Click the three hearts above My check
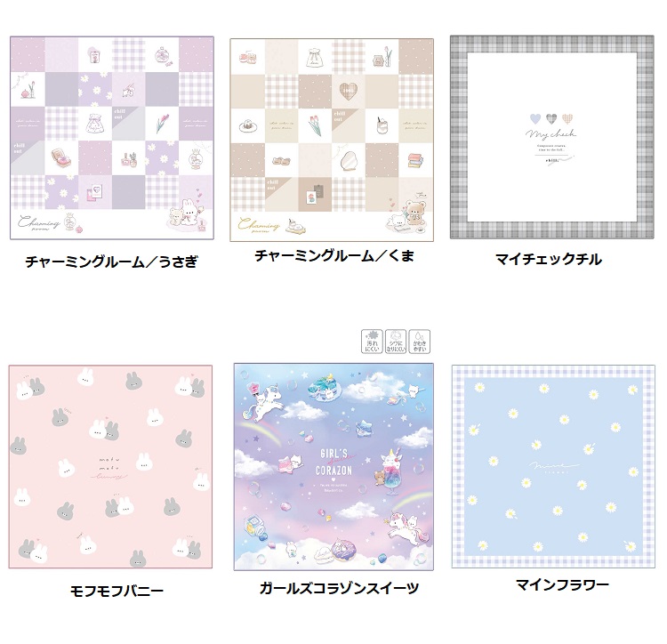This screenshot has width=667, height=644. point(551,118)
